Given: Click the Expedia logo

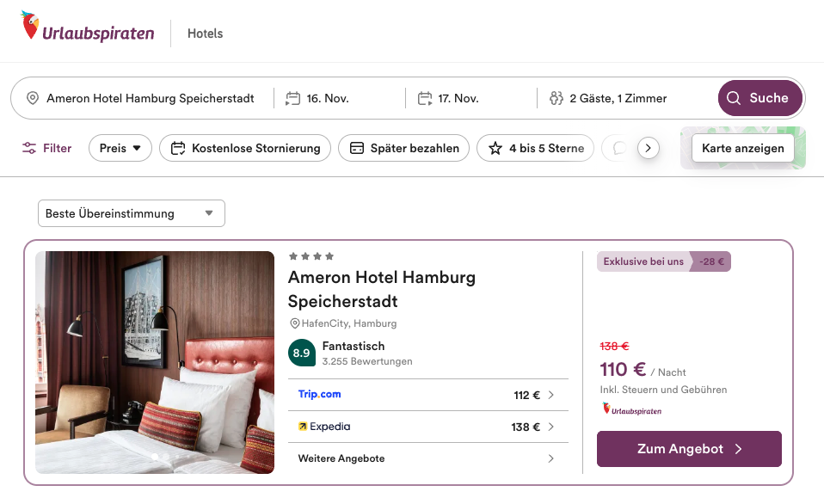Looking at the screenshot, I should tap(324, 427).
